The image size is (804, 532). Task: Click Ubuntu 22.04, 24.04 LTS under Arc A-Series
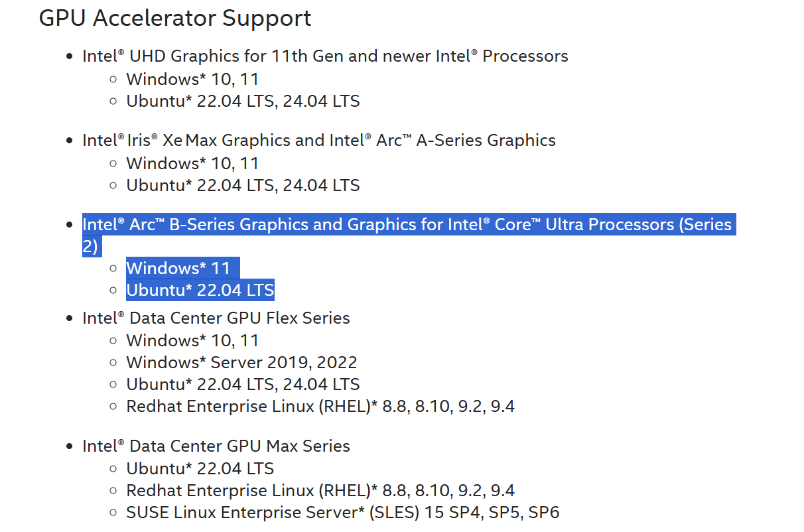click(x=243, y=186)
